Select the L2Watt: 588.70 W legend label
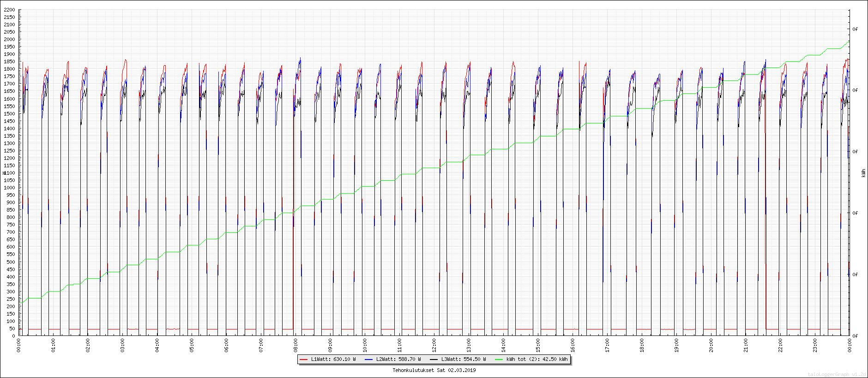The width and height of the screenshot is (868, 378). coord(398,359)
